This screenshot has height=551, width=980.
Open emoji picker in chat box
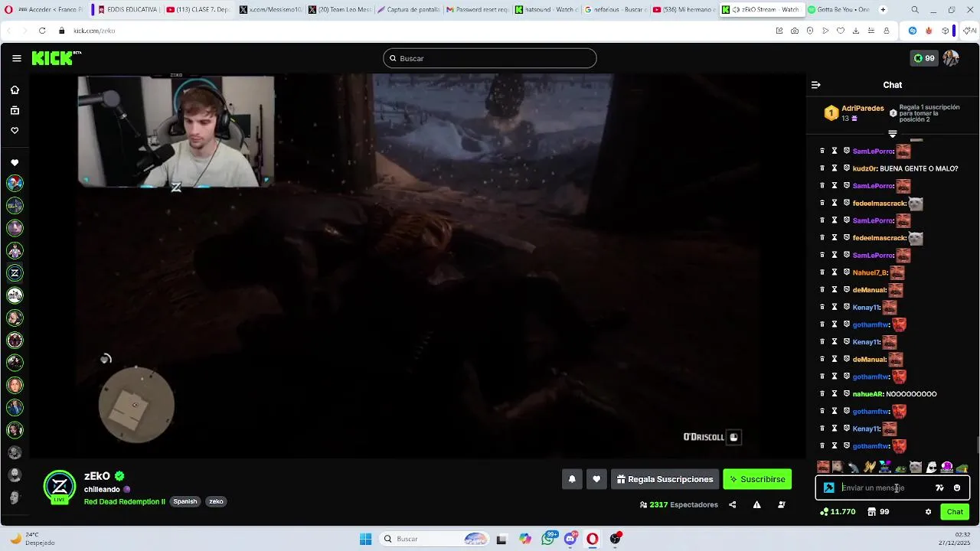click(x=957, y=488)
